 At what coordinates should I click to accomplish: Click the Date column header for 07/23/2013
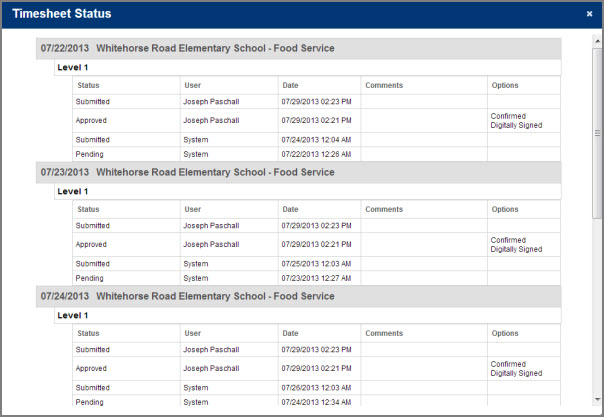pyautogui.click(x=290, y=209)
